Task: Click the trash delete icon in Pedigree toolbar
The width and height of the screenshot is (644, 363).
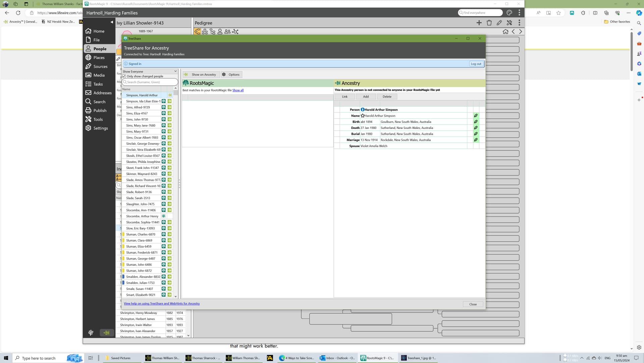Action: pos(489,23)
